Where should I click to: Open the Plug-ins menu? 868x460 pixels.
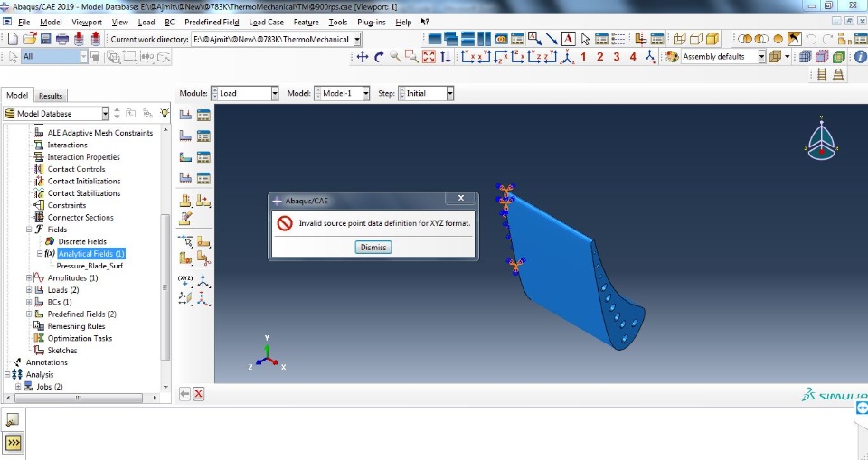pyautogui.click(x=372, y=23)
